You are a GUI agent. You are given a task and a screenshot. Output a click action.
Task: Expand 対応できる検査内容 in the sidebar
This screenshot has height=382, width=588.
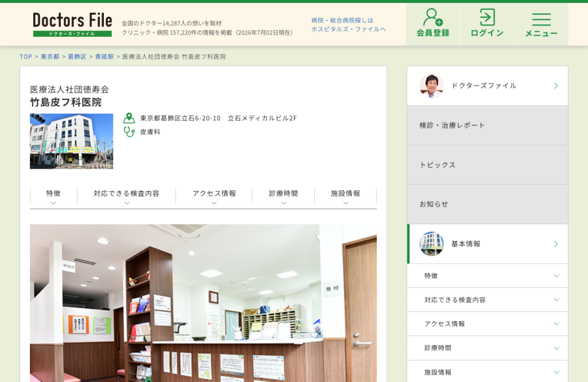(x=488, y=299)
